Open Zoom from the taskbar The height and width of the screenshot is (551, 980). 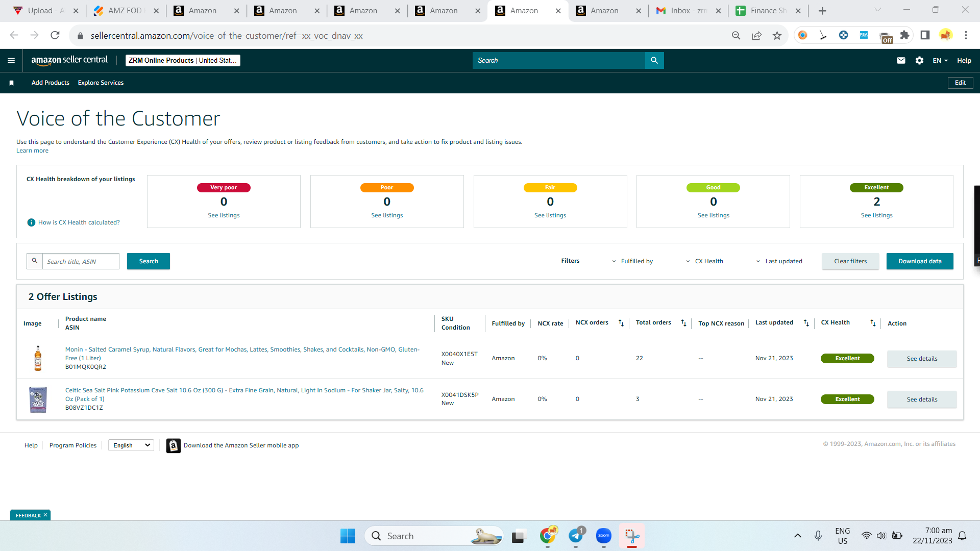tap(604, 536)
